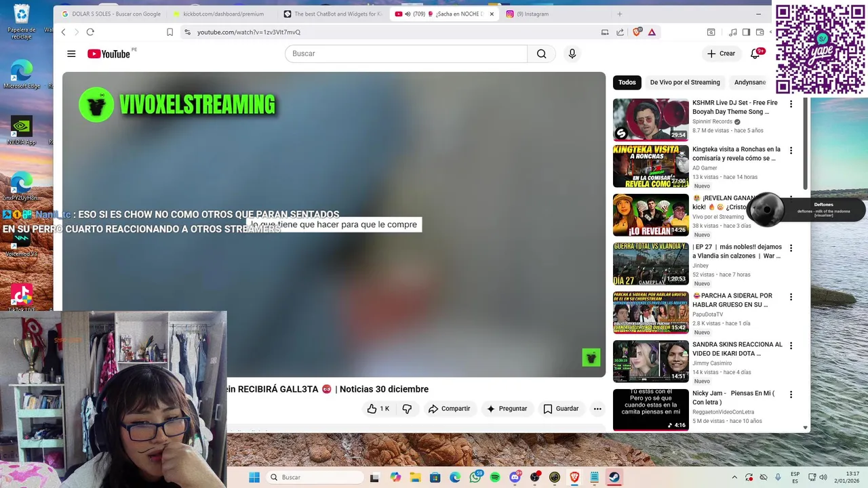Open YouTube notifications bell
The height and width of the screenshot is (488, 868).
pyautogui.click(x=755, y=54)
